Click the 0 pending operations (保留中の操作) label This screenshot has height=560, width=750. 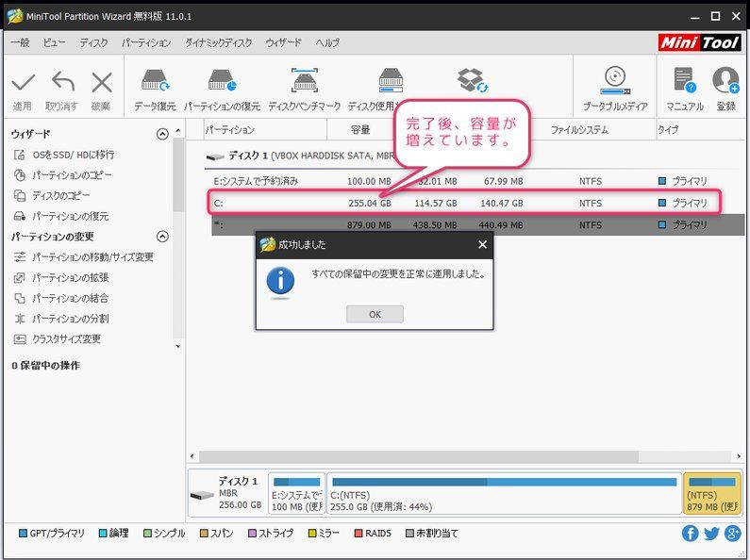(45, 366)
